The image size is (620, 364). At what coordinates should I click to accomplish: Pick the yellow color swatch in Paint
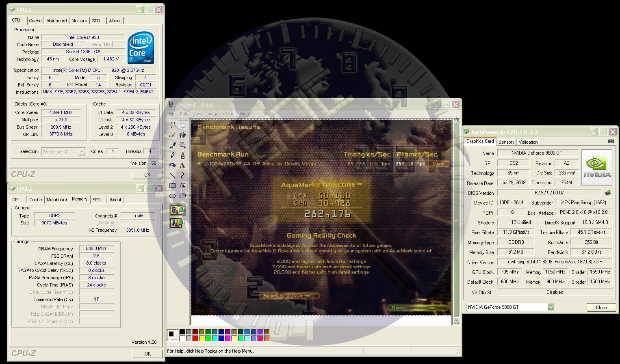coord(202,338)
